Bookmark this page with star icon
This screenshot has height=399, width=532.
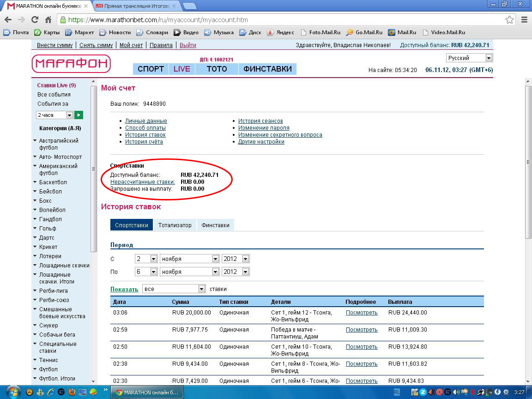509,20
